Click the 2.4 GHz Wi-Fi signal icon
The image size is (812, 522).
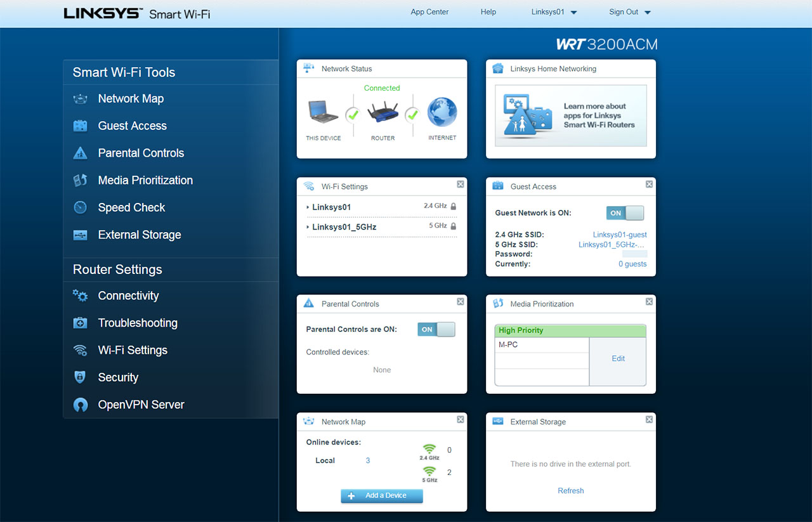[x=429, y=450]
